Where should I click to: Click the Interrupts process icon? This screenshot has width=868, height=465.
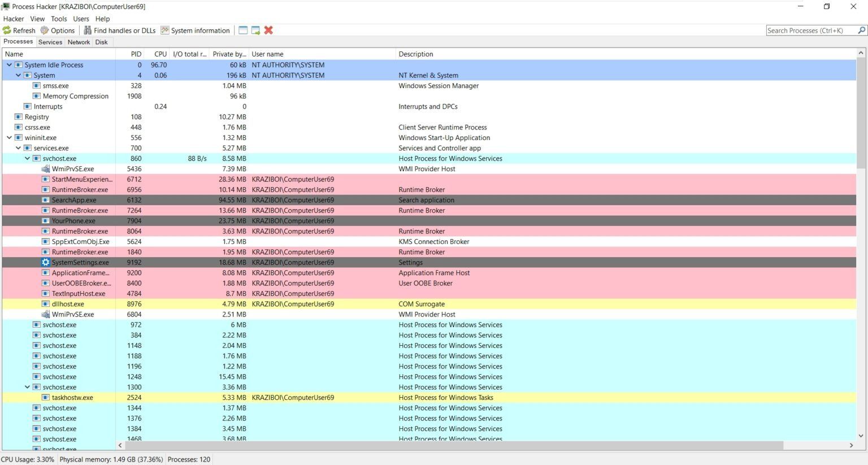[28, 106]
